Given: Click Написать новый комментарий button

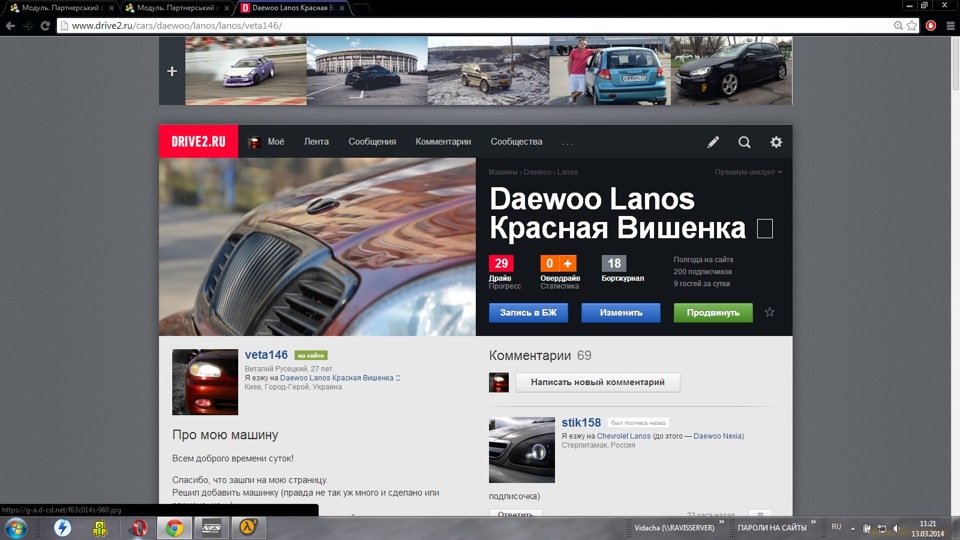Looking at the screenshot, I should [598, 382].
